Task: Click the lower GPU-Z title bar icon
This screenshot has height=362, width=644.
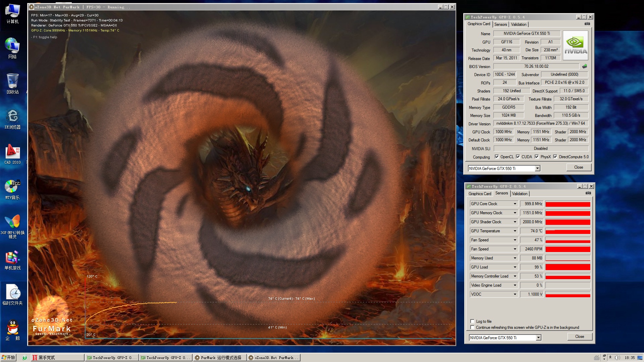Action: 468,186
